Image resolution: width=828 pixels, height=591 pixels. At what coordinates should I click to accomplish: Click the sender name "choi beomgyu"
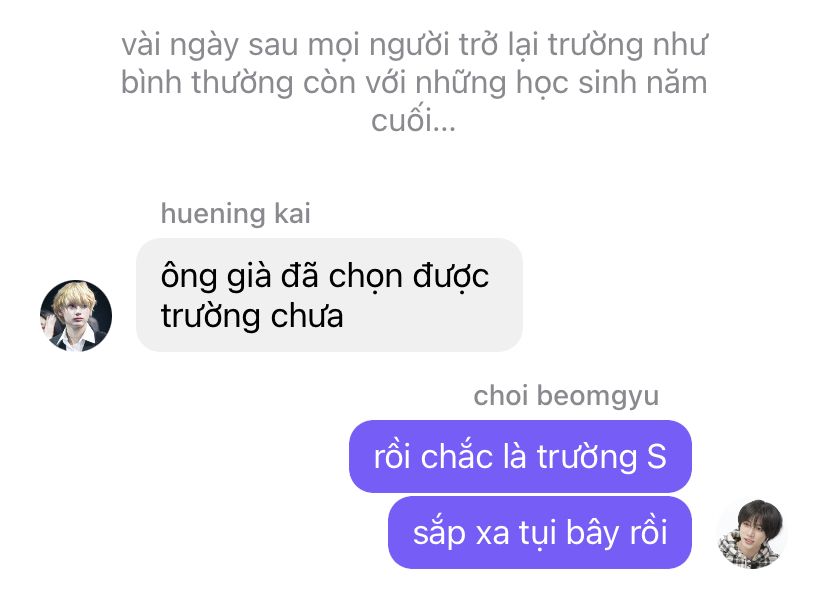[x=566, y=396]
